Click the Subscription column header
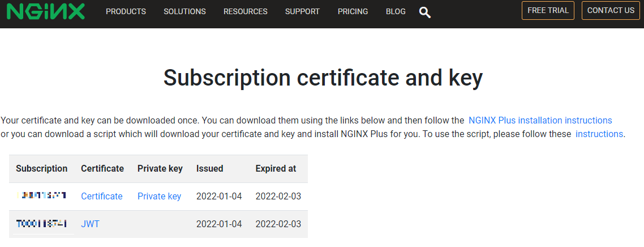 coord(41,168)
